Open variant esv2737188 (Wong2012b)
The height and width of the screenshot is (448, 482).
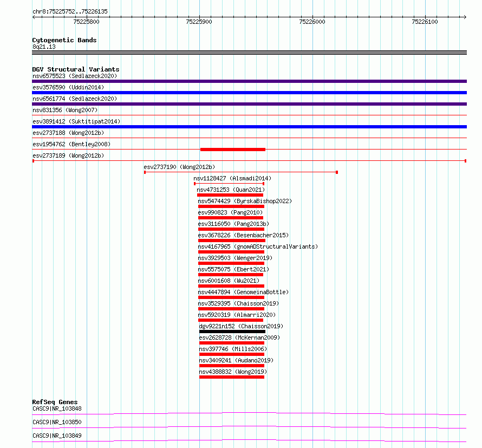coord(68,133)
